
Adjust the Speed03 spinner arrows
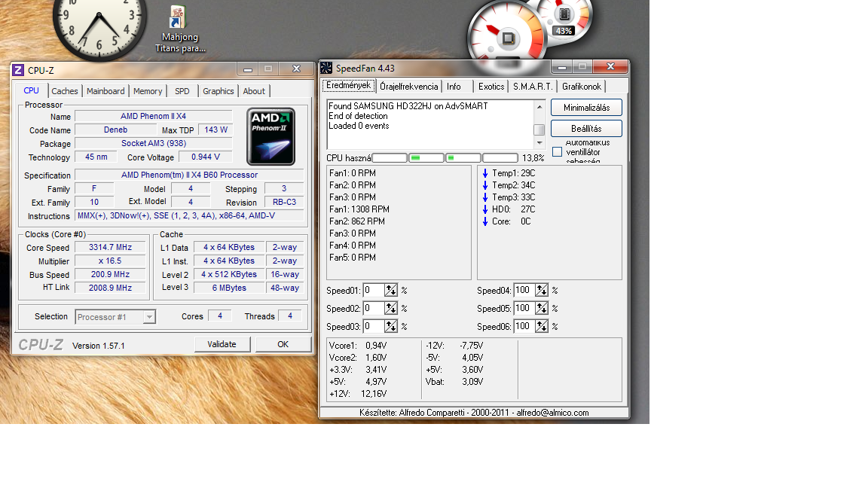391,326
